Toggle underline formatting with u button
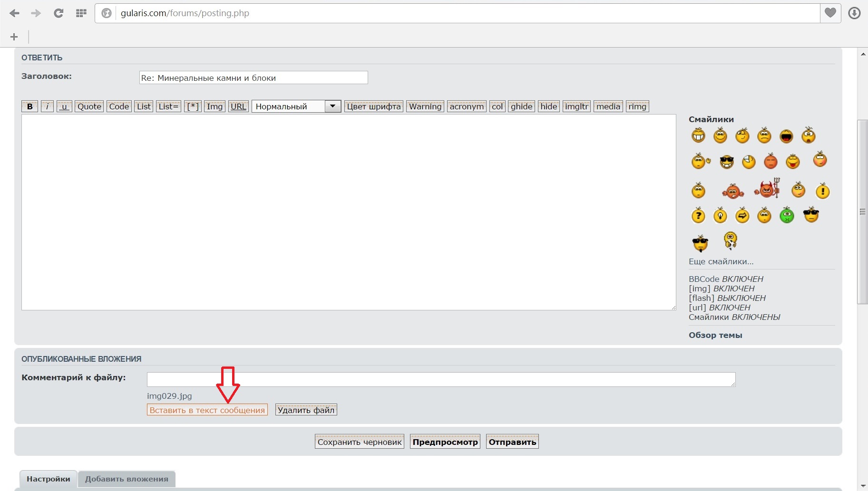This screenshot has height=491, width=868. [x=64, y=106]
